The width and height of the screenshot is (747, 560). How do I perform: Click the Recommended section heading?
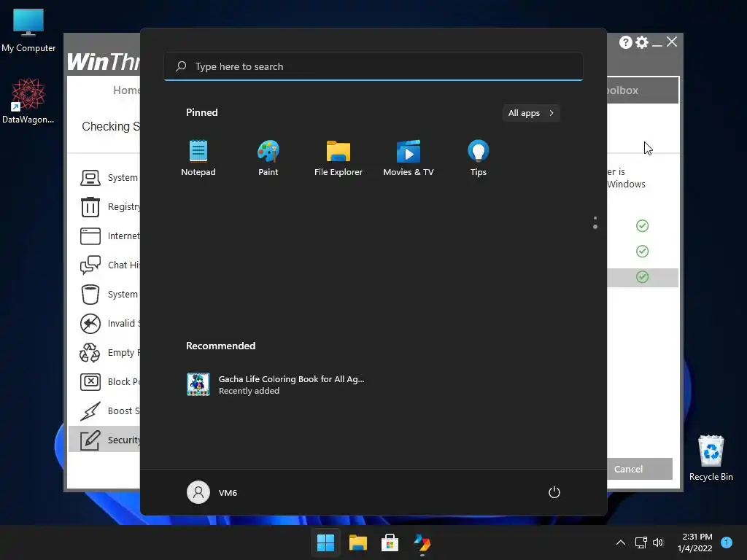[220, 346]
